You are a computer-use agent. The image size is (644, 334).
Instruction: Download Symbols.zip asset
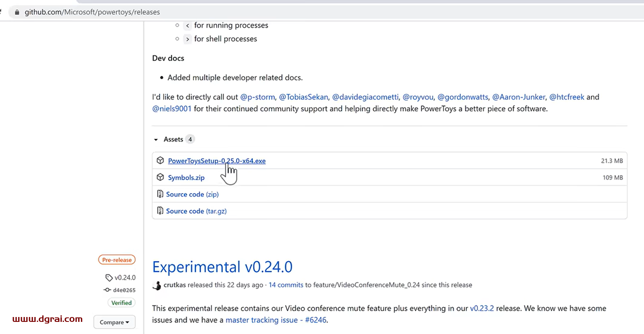pyautogui.click(x=186, y=178)
